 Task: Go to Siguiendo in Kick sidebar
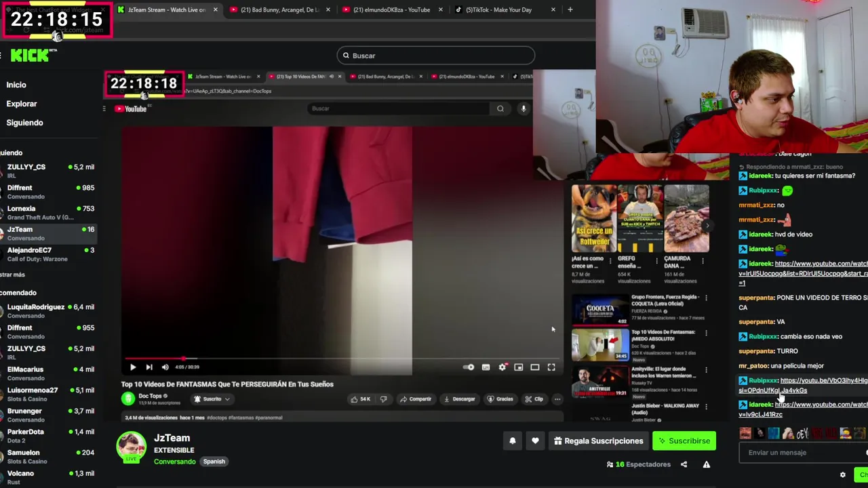point(24,123)
